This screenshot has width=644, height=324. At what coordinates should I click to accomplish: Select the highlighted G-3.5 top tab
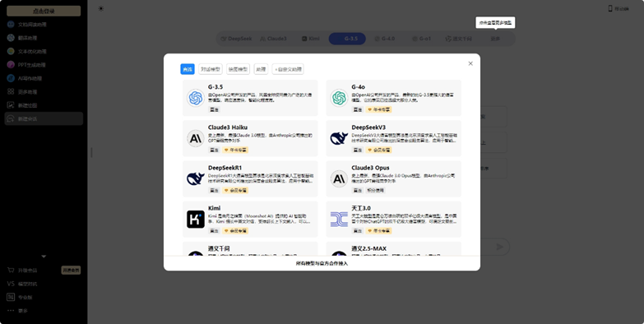click(347, 39)
